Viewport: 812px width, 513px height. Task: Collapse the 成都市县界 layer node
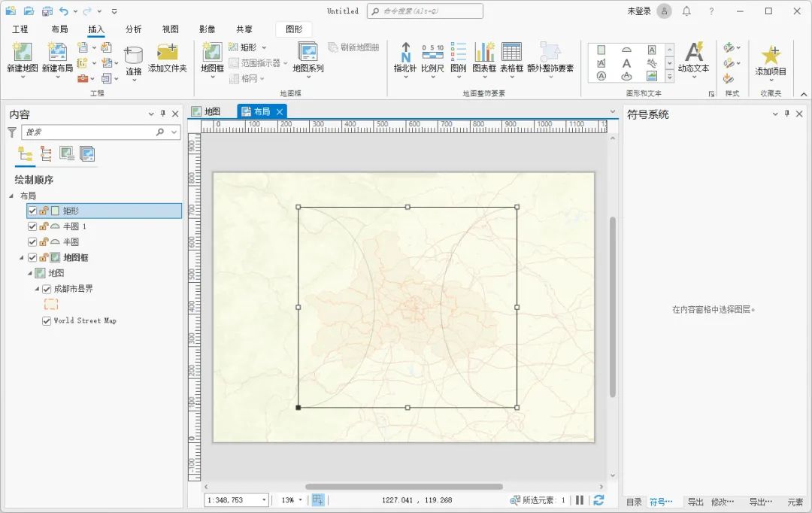click(x=37, y=289)
